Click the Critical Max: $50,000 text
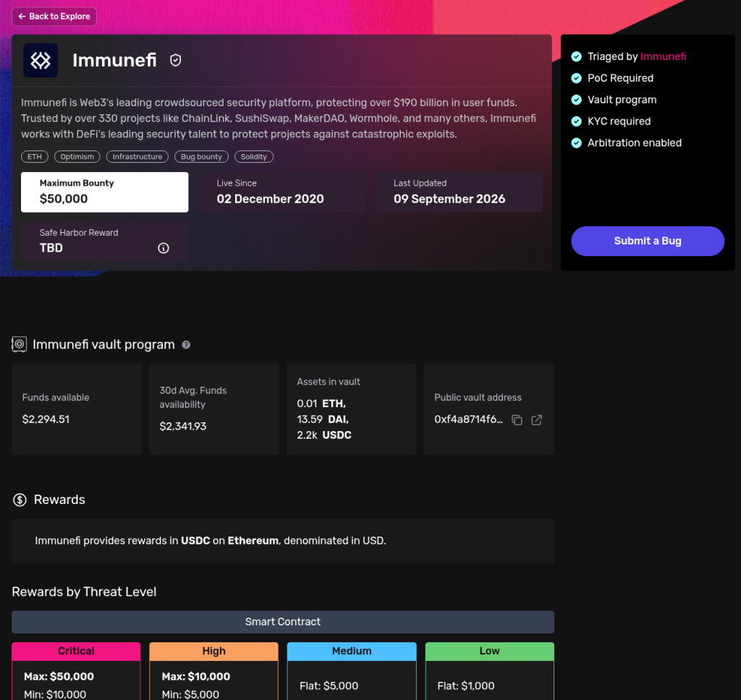Viewport: 741px width, 700px height. (59, 676)
